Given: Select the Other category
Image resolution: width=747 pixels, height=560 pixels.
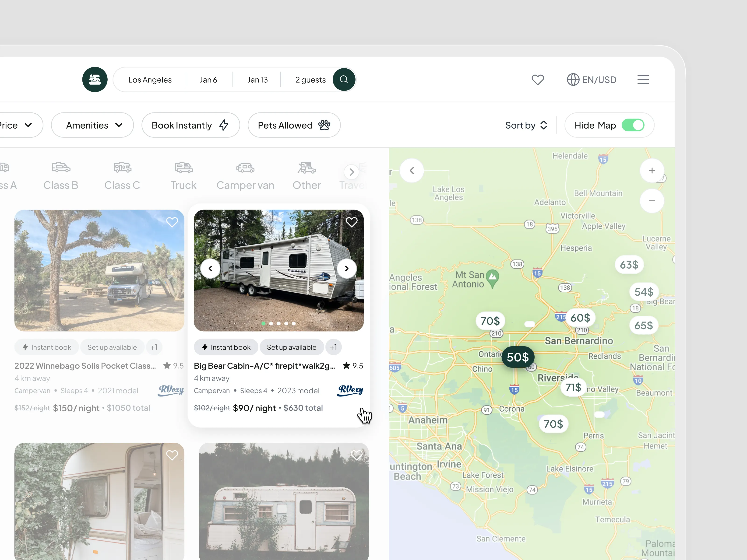Looking at the screenshot, I should click(x=307, y=176).
